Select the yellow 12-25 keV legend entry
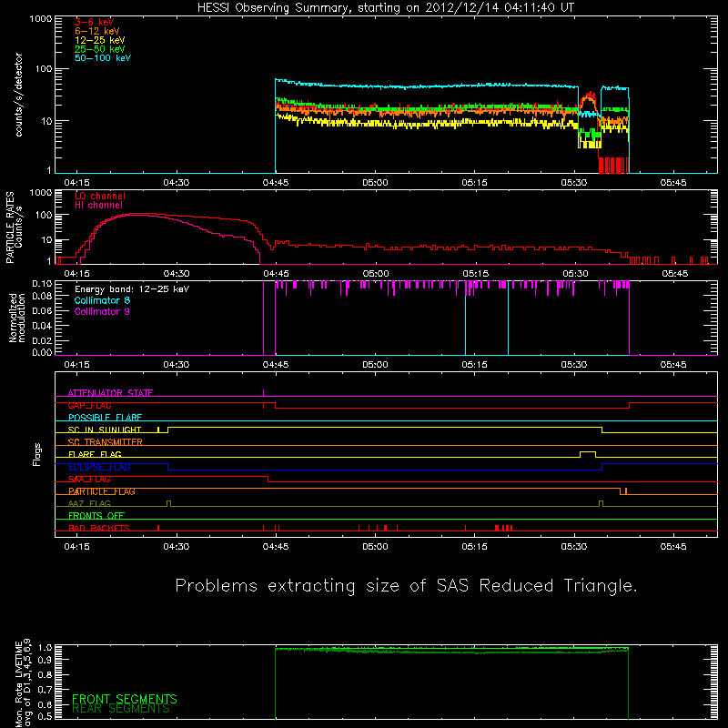The image size is (728, 728). (x=100, y=40)
